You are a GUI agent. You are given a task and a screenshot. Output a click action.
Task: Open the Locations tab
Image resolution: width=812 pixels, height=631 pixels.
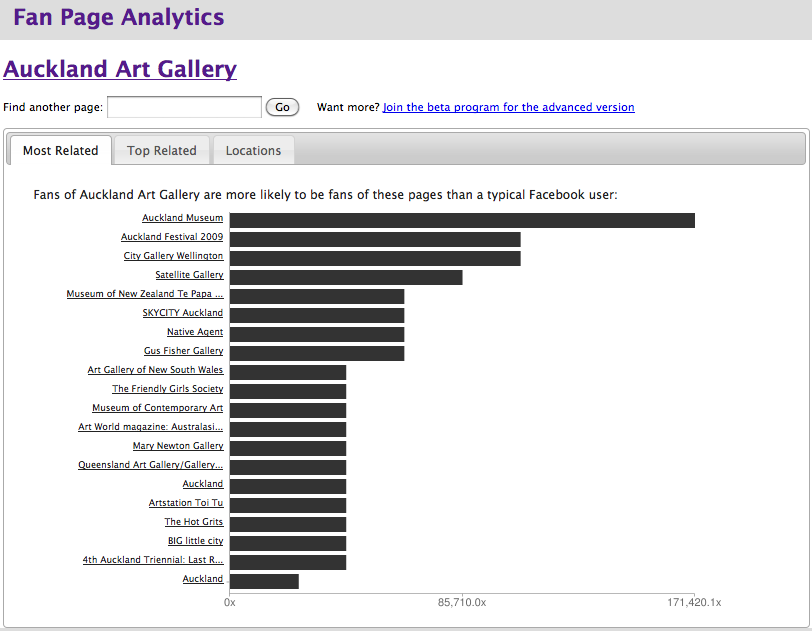pyautogui.click(x=253, y=151)
